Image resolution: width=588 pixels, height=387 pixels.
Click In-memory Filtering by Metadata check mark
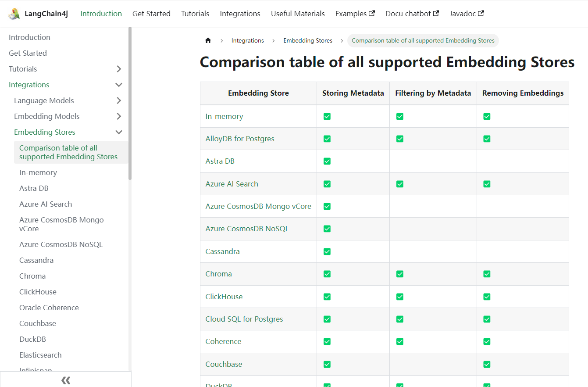(400, 116)
